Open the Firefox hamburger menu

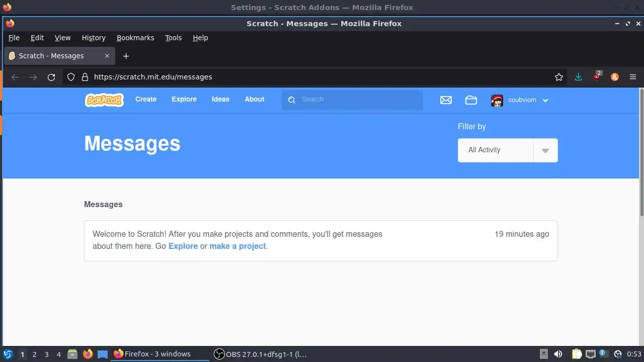(x=633, y=77)
